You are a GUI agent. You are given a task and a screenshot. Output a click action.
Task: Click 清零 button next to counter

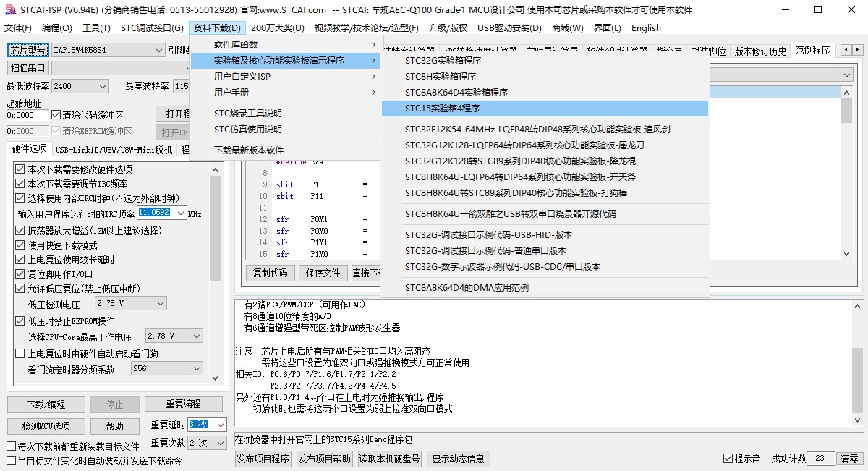point(849,459)
